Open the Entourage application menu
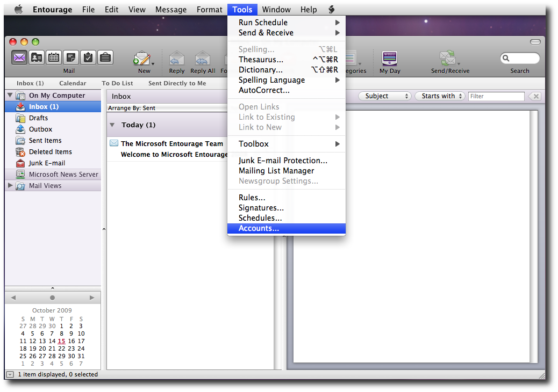The image size is (558, 392). coord(52,10)
